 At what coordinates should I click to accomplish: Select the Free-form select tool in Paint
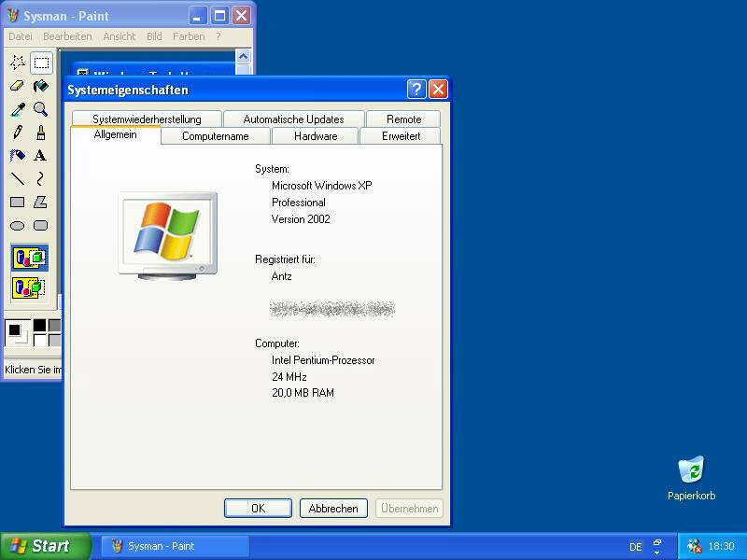(18, 63)
